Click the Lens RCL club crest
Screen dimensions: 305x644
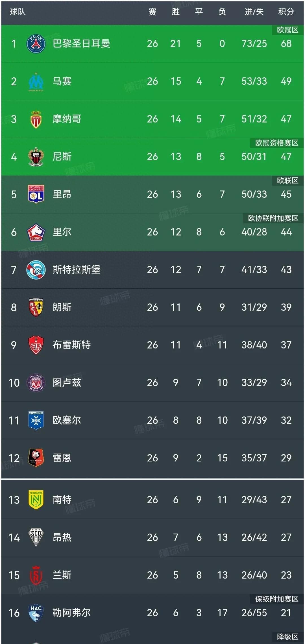(36, 307)
